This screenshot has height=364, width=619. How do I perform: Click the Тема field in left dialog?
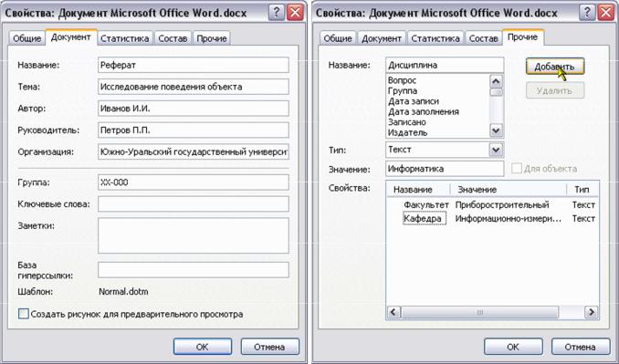click(194, 87)
